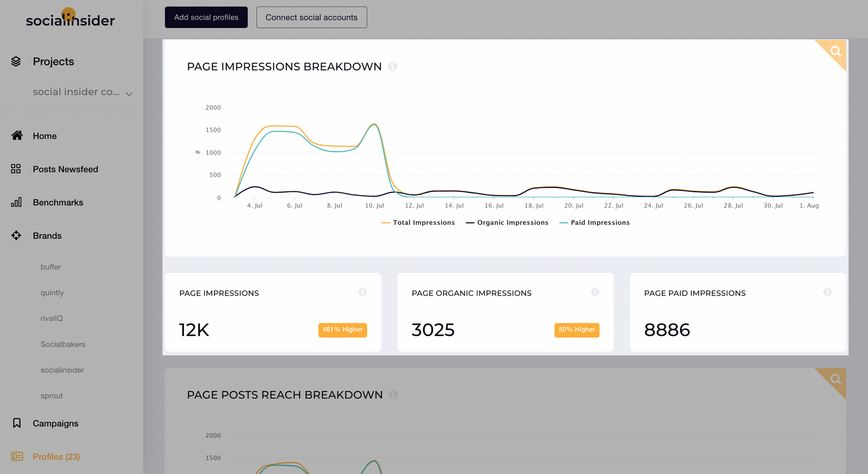Select the buffer brand
The height and width of the screenshot is (474, 868).
[x=51, y=267]
